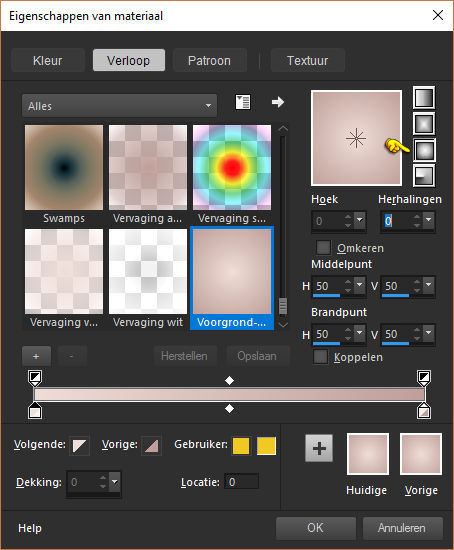Select the rectangular gradient style icon
Screen dimensions: 454x550
click(x=424, y=123)
